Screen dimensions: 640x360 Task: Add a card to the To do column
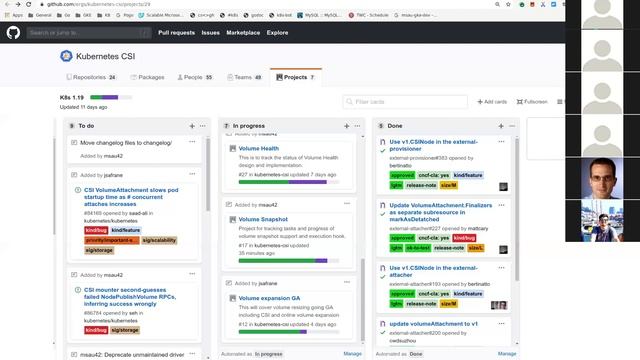[192, 126]
